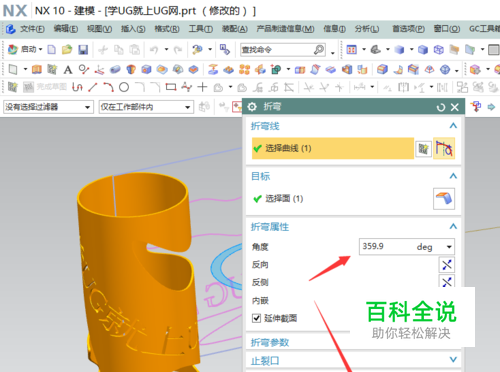The height and width of the screenshot is (372, 500).
Task: Select the Rectangle sketch tool
Action: pos(171,87)
